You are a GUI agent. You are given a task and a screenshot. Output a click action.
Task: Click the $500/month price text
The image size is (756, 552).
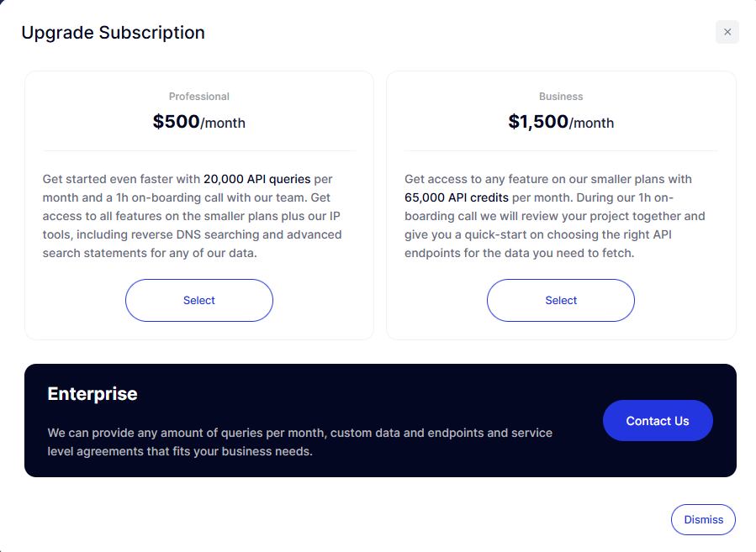coord(199,122)
